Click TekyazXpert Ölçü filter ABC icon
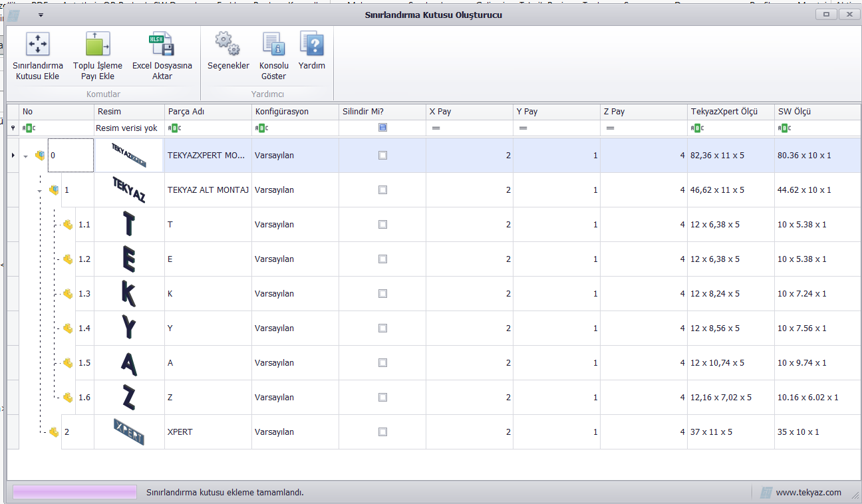 pos(698,128)
